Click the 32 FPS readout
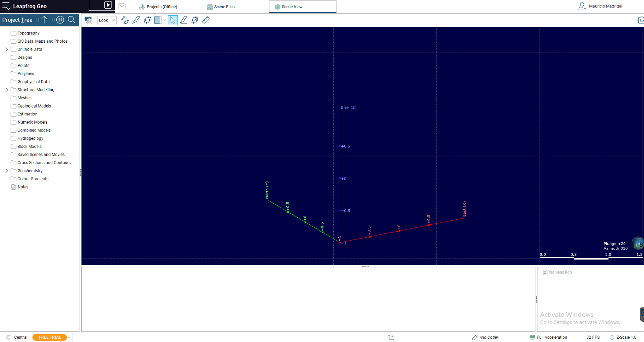The width and height of the screenshot is (644, 342). pyautogui.click(x=593, y=337)
